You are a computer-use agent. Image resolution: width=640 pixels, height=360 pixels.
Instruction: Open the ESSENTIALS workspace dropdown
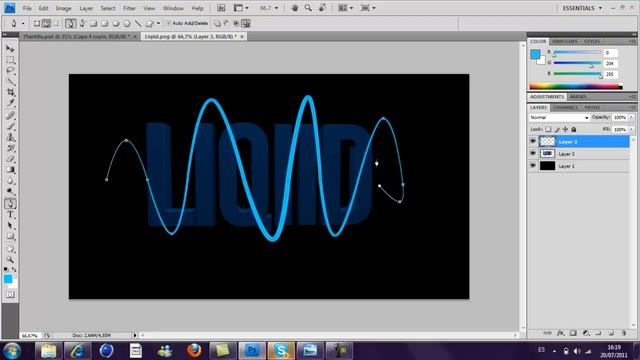coord(582,8)
